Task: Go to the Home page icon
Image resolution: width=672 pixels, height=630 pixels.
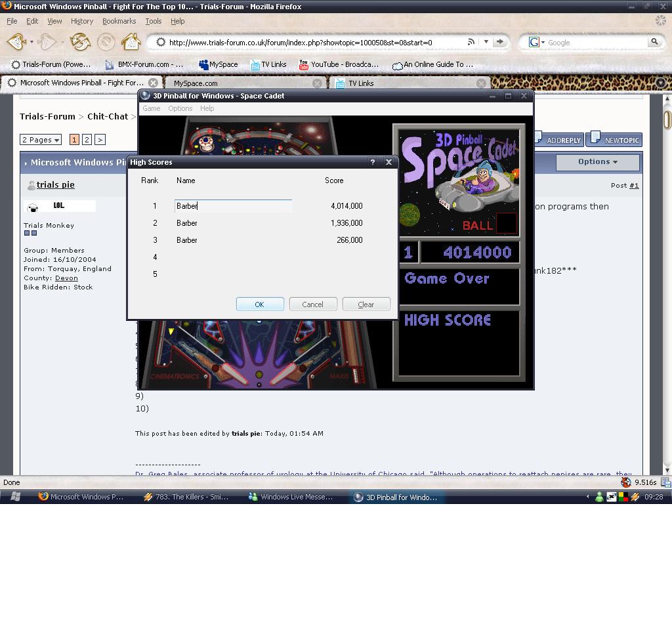Action: coord(131,41)
